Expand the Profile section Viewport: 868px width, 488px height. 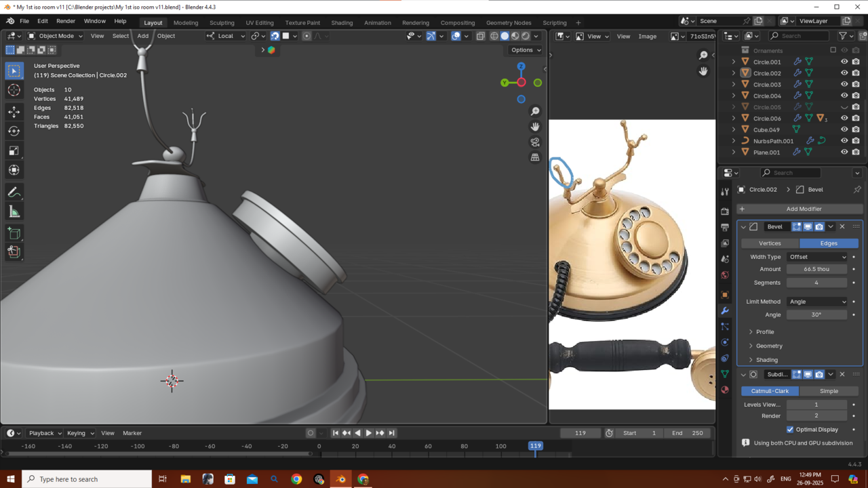click(765, 332)
